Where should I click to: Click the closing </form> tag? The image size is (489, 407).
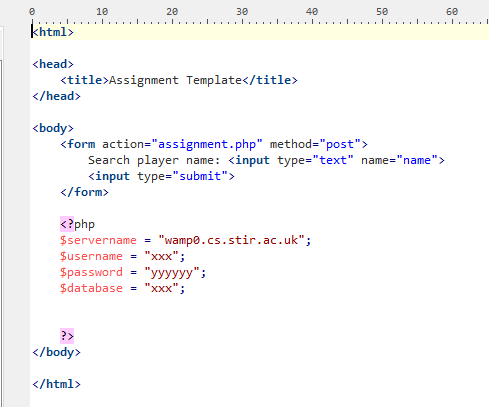pyautogui.click(x=84, y=192)
